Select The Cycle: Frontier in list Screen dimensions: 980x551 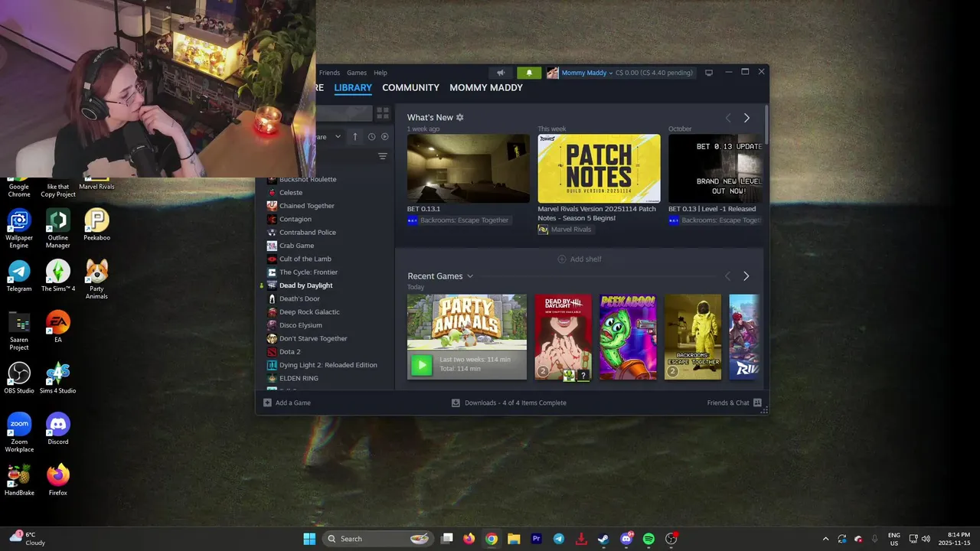(x=309, y=272)
